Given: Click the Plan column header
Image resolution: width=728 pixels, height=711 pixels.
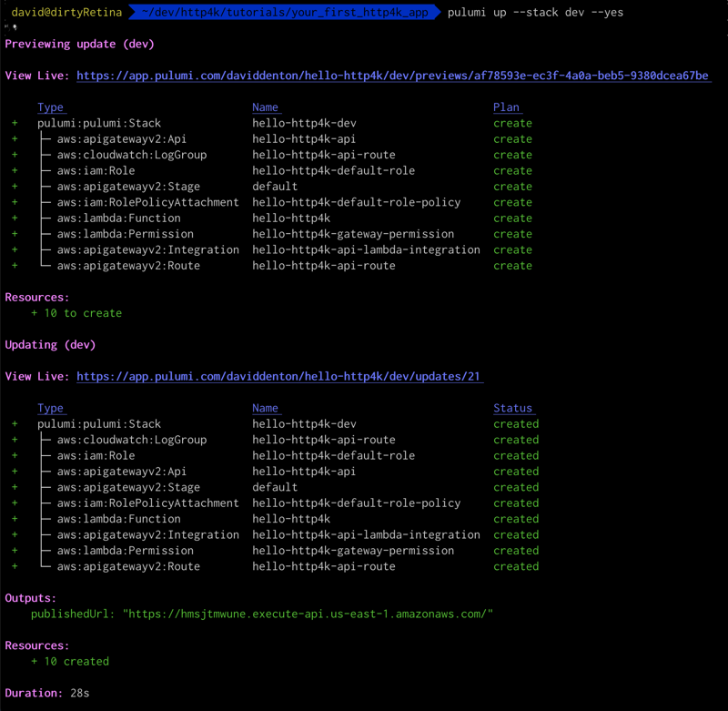Looking at the screenshot, I should pos(506,107).
